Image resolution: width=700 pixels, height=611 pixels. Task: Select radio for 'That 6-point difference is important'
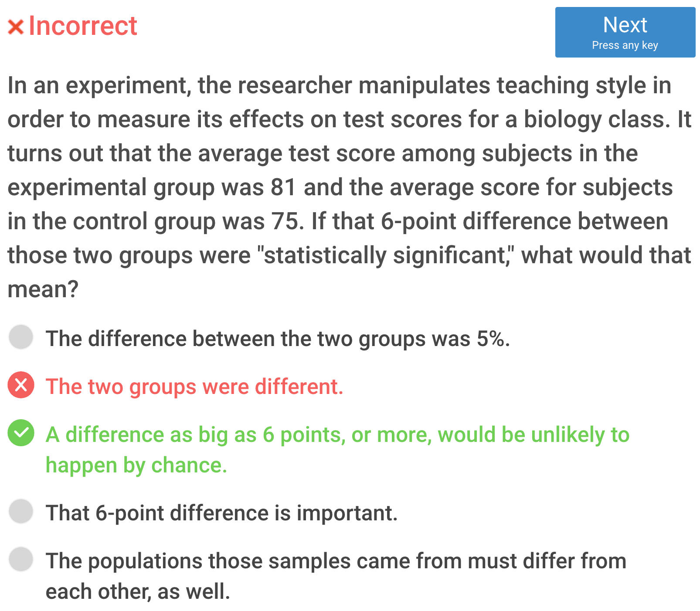tap(21, 511)
